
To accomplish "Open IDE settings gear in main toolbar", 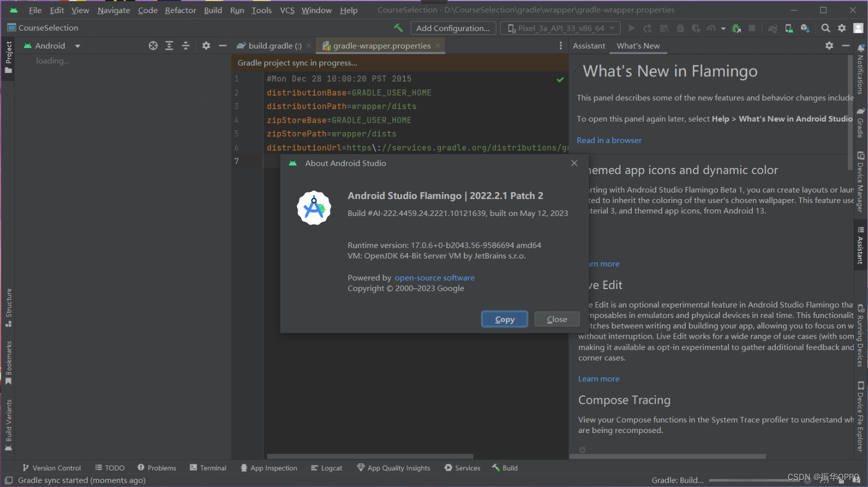I will tap(842, 28).
